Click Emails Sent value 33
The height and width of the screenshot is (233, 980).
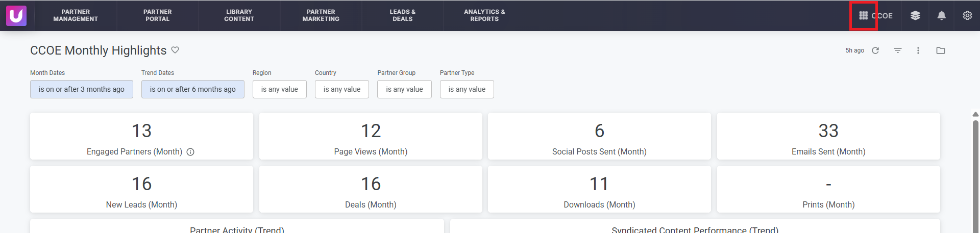828,131
